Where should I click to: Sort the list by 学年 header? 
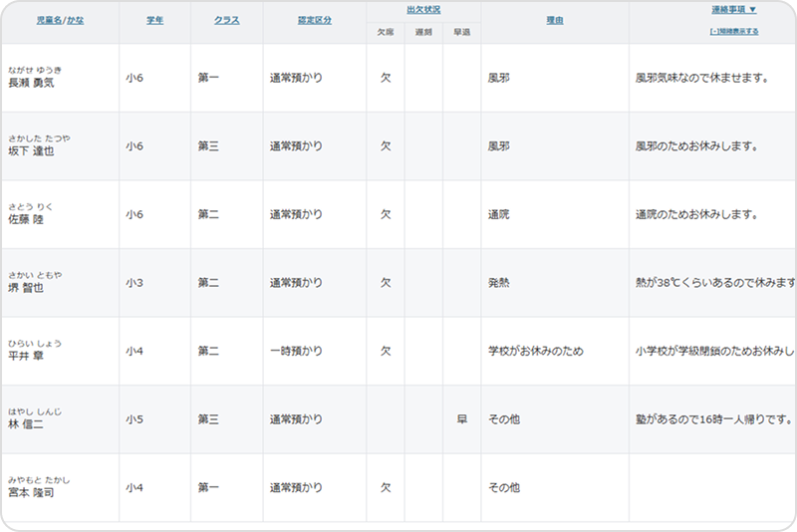(x=154, y=21)
